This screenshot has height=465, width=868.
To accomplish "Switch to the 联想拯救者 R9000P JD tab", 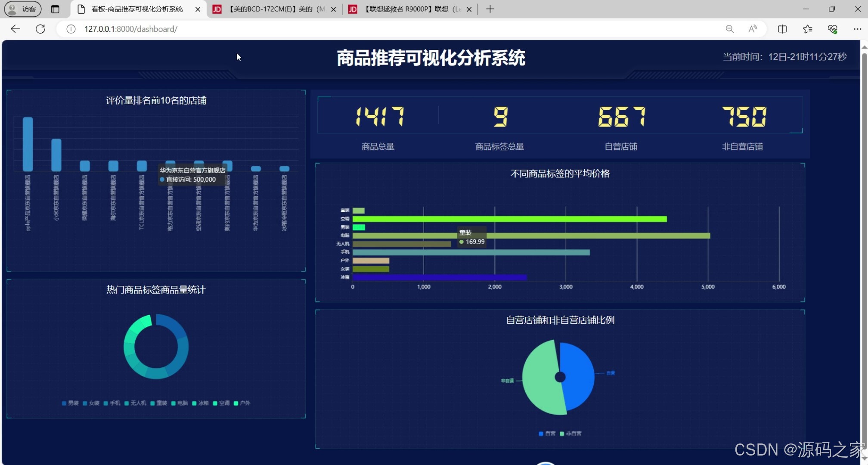I will click(x=411, y=9).
